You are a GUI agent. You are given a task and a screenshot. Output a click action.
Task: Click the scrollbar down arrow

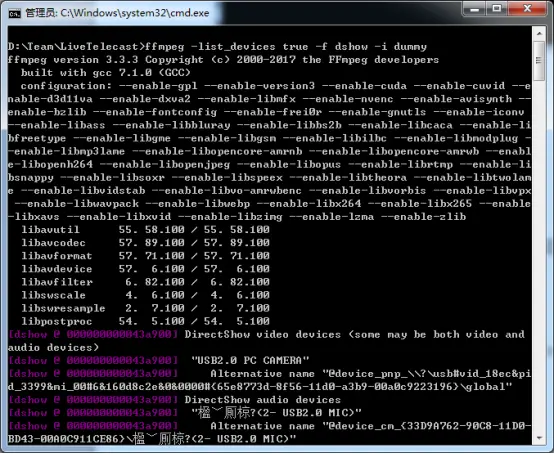pos(539,438)
